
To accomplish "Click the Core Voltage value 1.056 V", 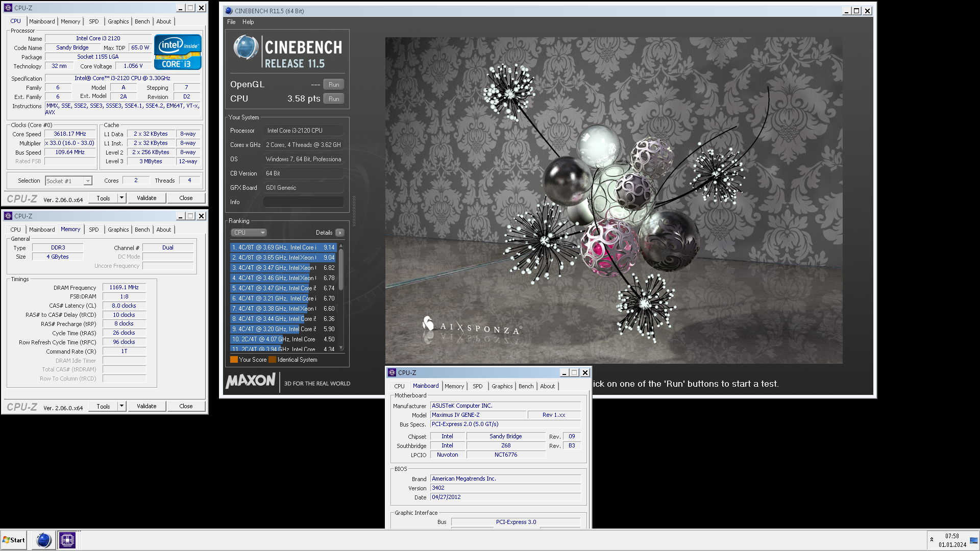I will pos(133,66).
